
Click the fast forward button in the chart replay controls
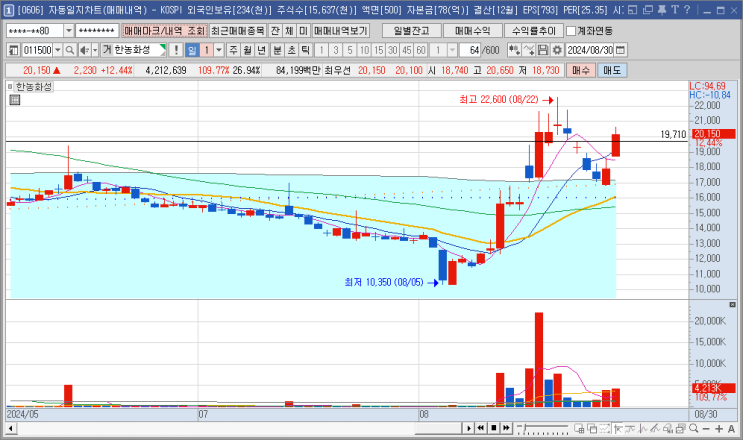coord(506,428)
